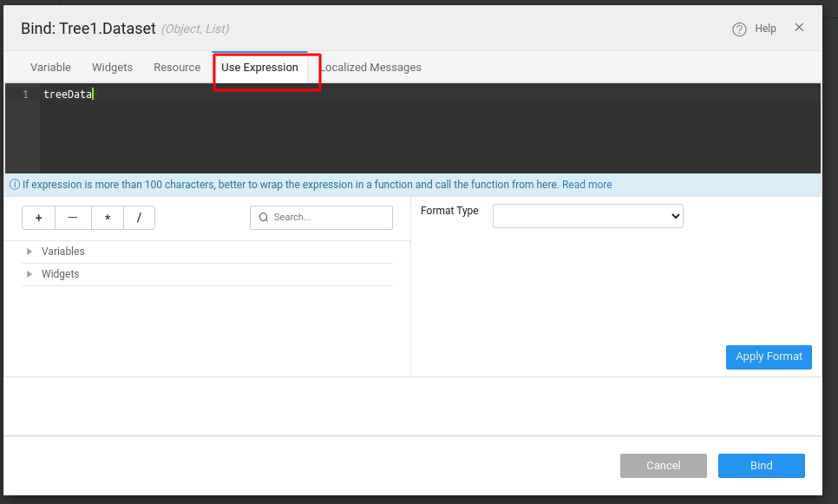Screen dimensions: 838x504
Task: Expand the Widgets tree node
Action: click(x=29, y=274)
